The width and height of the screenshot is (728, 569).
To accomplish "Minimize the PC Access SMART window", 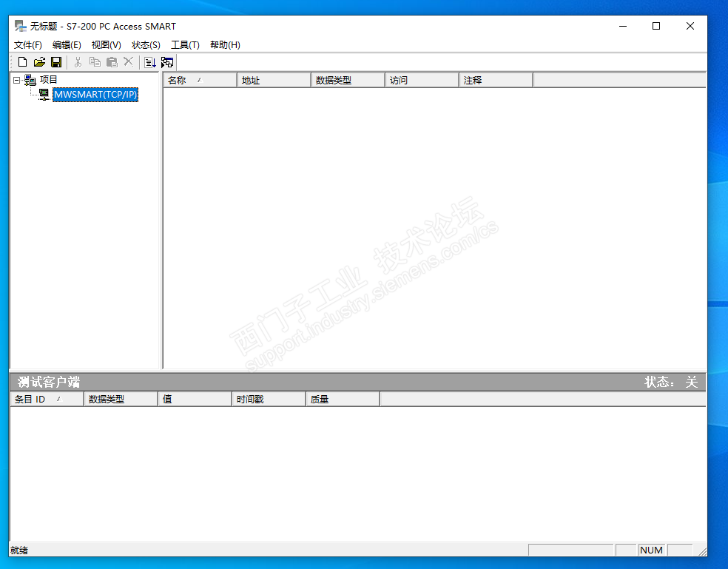I will pyautogui.click(x=623, y=26).
